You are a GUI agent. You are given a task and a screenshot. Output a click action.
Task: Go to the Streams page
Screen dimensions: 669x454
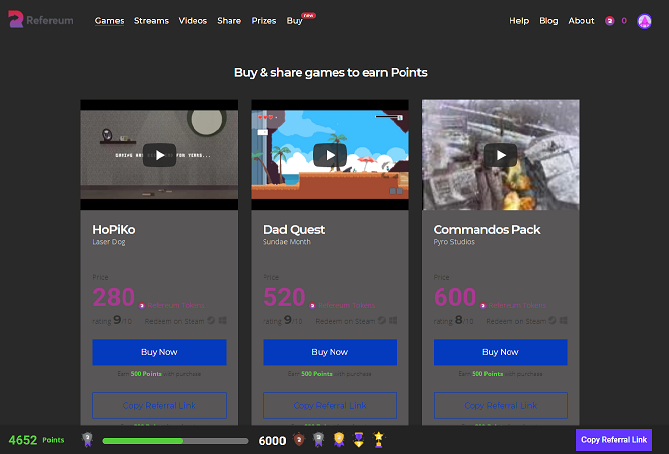(x=151, y=20)
